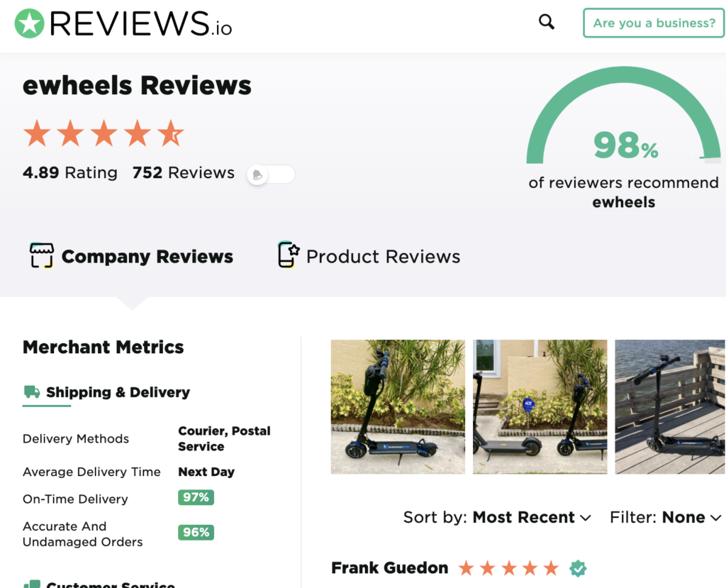Open the first scooter photo thumbnail

(x=398, y=406)
